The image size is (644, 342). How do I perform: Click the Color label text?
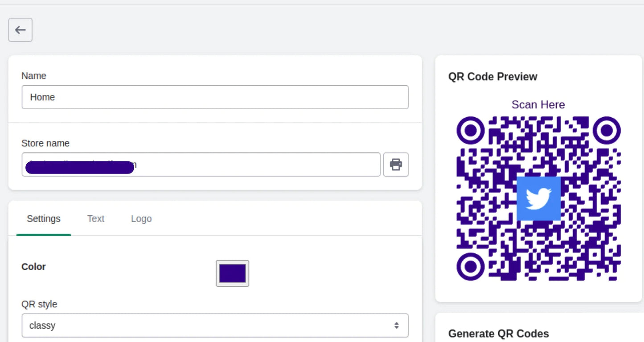pos(33,267)
